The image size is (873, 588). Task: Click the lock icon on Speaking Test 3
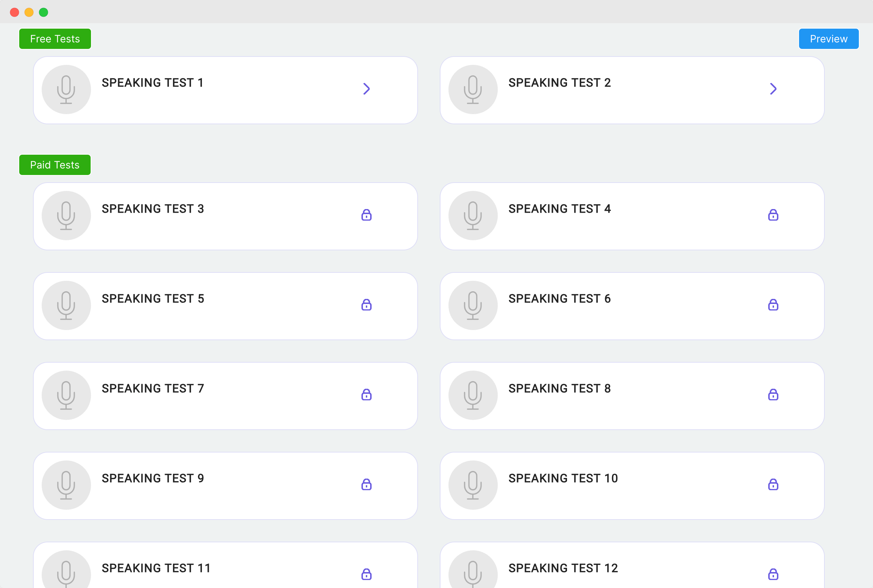click(366, 215)
